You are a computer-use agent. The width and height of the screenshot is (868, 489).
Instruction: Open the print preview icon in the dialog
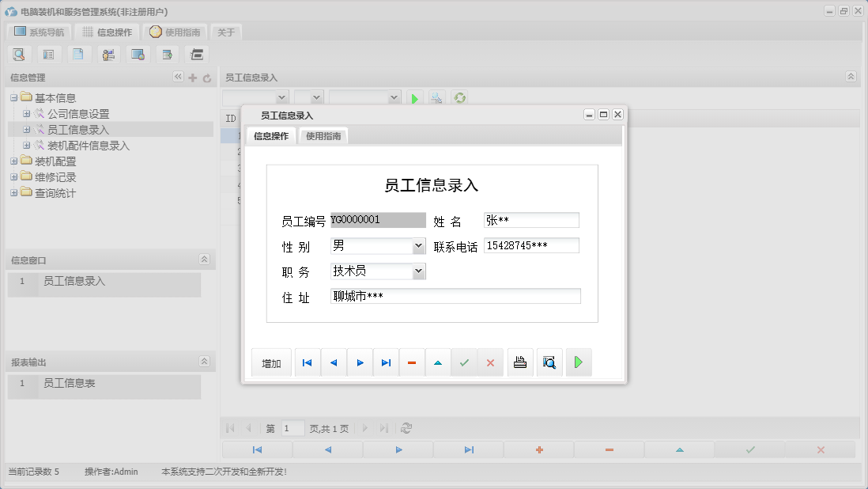click(x=549, y=362)
